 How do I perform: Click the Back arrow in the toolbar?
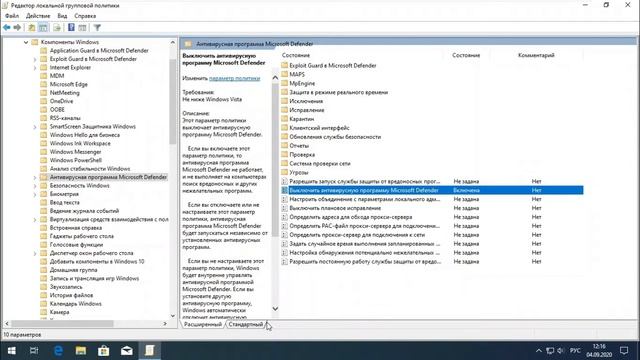7,27
